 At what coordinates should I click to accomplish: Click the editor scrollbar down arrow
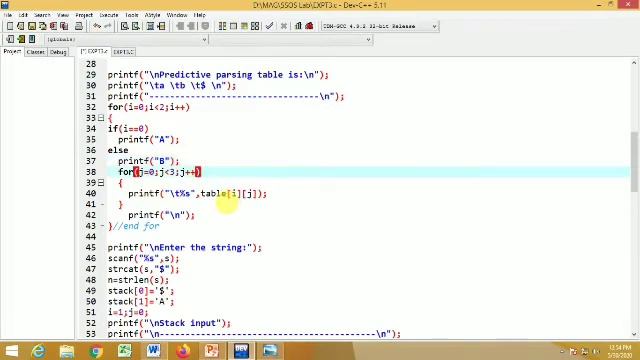pos(634,334)
